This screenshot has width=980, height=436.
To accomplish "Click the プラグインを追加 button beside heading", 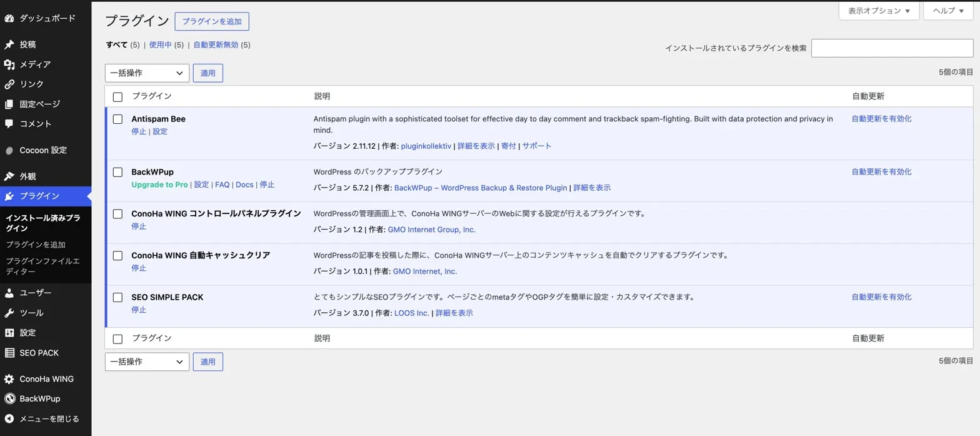I will click(x=212, y=21).
